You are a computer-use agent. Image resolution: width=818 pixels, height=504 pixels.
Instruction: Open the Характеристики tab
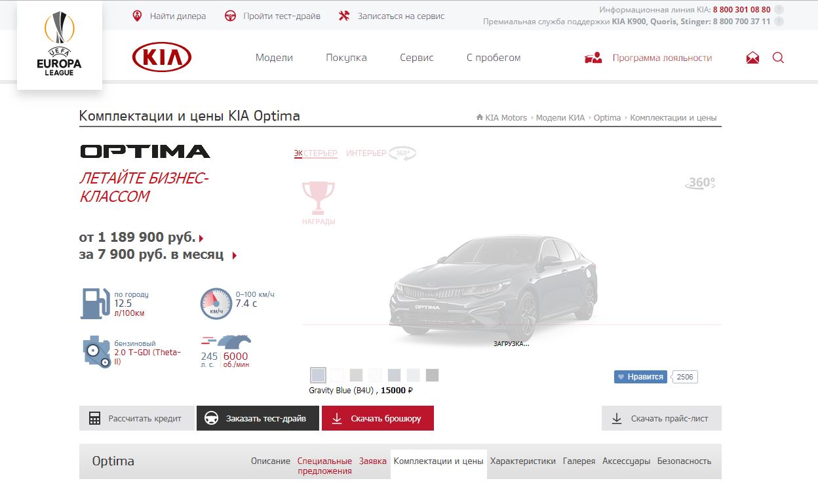(523, 461)
